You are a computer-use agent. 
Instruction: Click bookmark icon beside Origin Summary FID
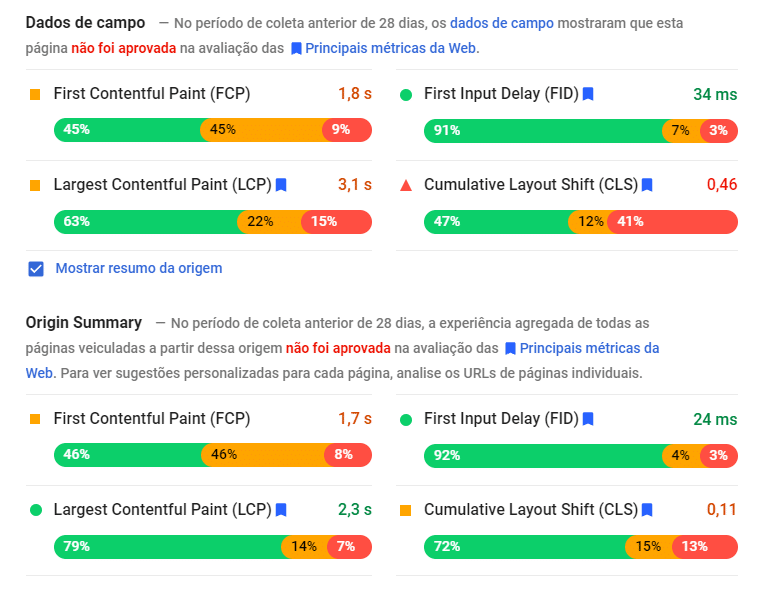pos(588,420)
